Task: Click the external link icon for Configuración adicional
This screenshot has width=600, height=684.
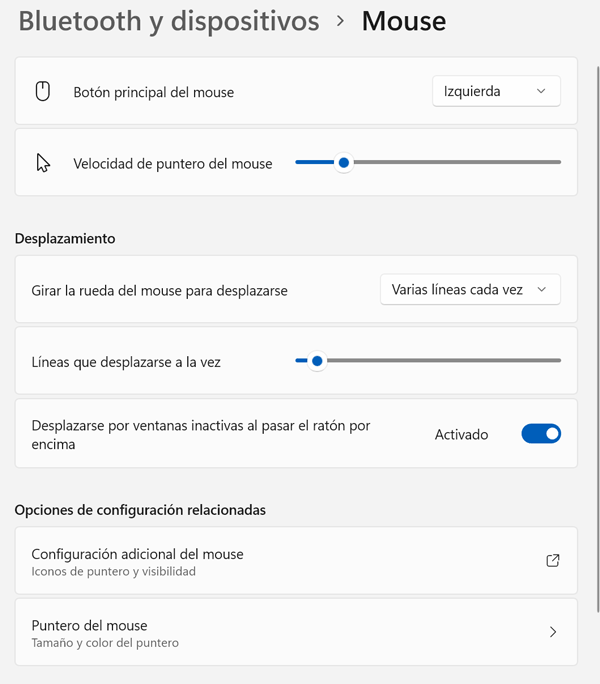Action: point(553,561)
